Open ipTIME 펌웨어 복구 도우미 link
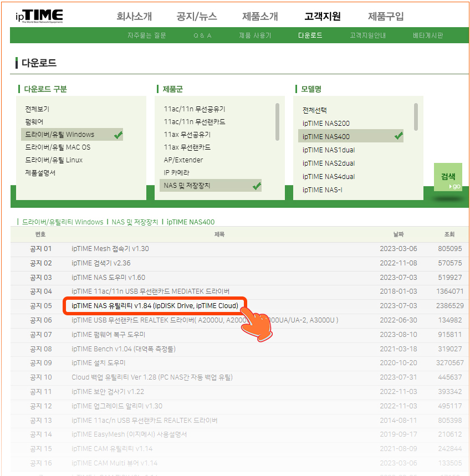This screenshot has width=470, height=476. tap(109, 335)
